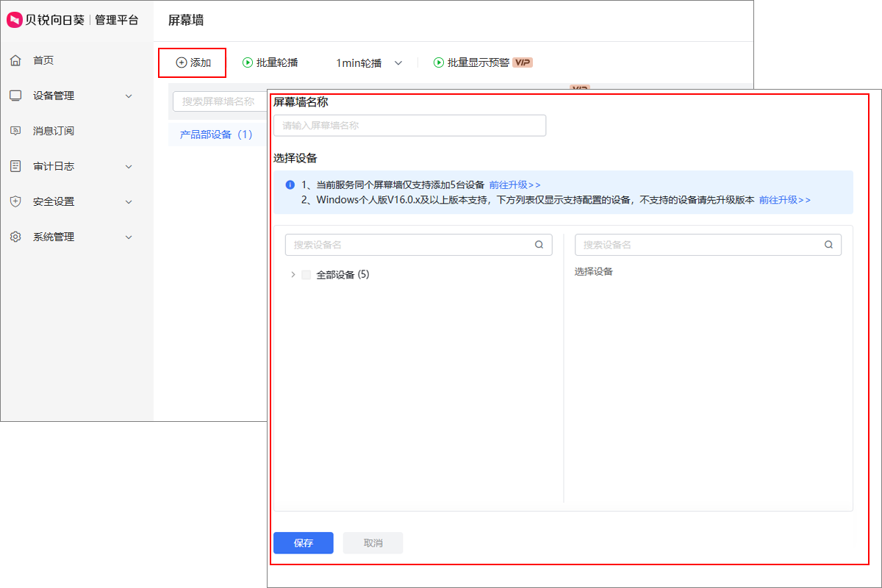Click the screen wall name input field
The width and height of the screenshot is (882, 588).
(x=409, y=125)
